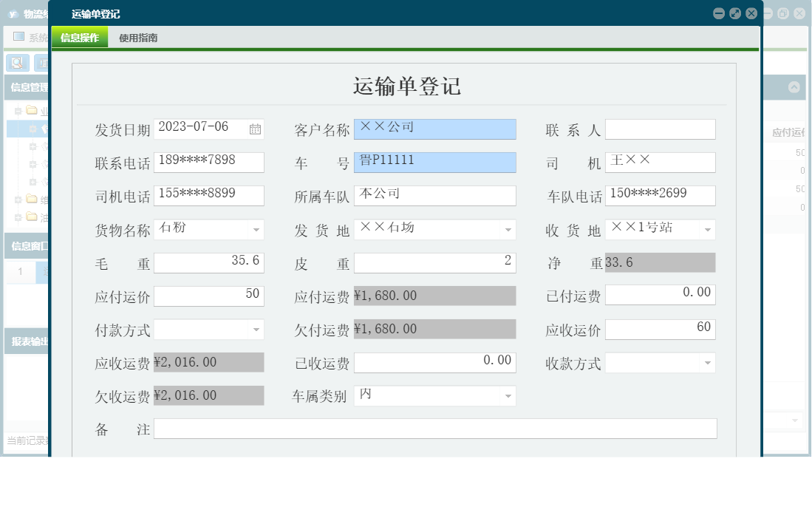The height and width of the screenshot is (521, 812).
Task: Open the 发货日期 calendar date picker
Action: tap(255, 129)
